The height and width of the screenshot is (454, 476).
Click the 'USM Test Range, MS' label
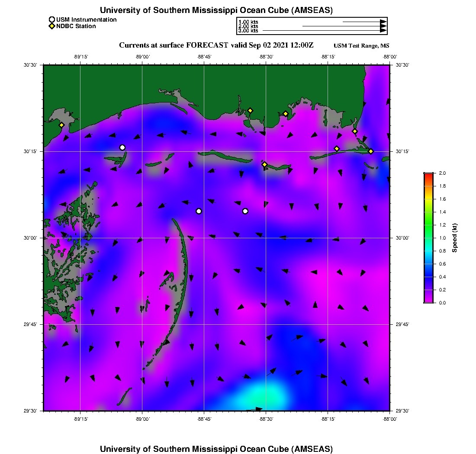click(x=361, y=46)
